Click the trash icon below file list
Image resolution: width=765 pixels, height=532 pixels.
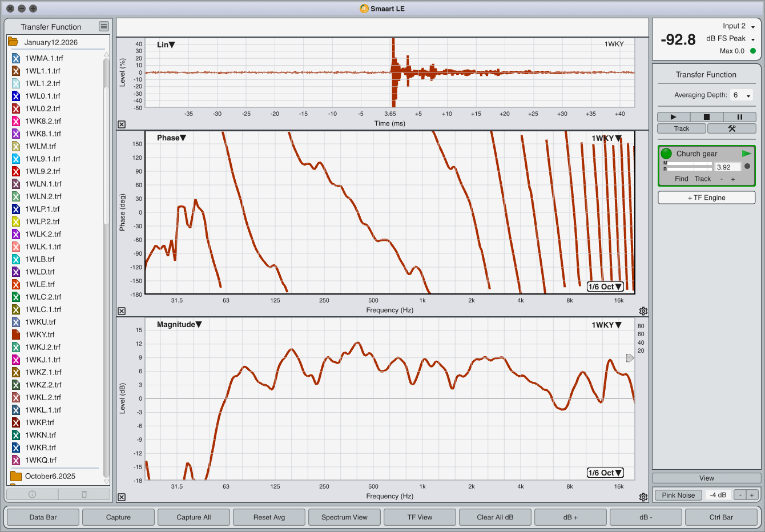point(84,494)
